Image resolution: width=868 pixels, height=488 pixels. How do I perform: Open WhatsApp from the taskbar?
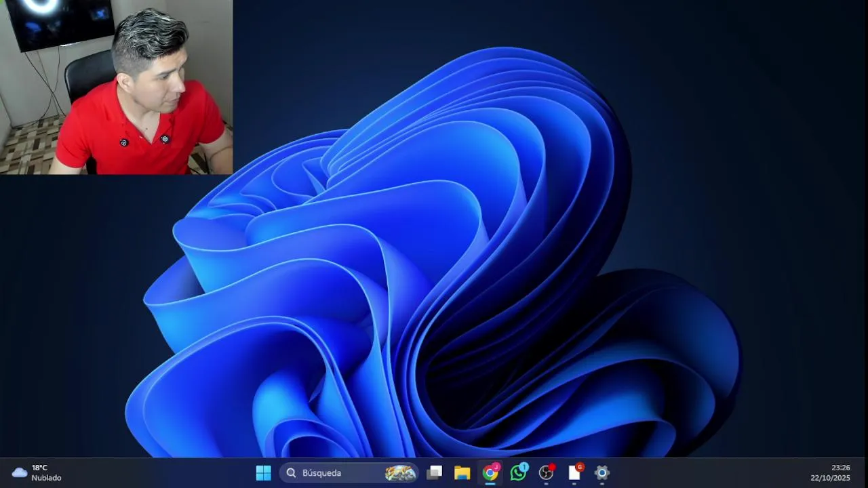coord(519,472)
